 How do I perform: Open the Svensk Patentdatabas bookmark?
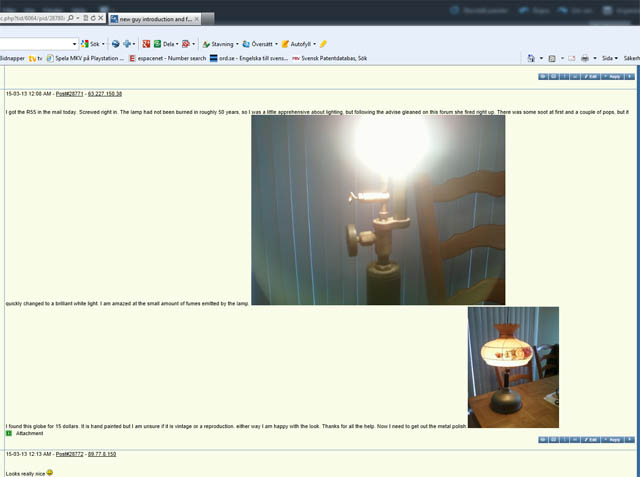coord(332,59)
